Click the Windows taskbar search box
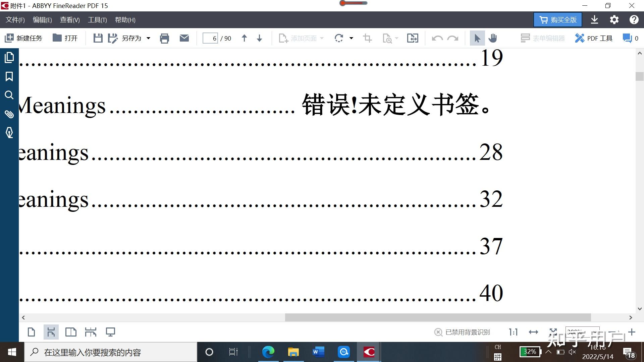This screenshot has width=644, height=362. pos(111,352)
